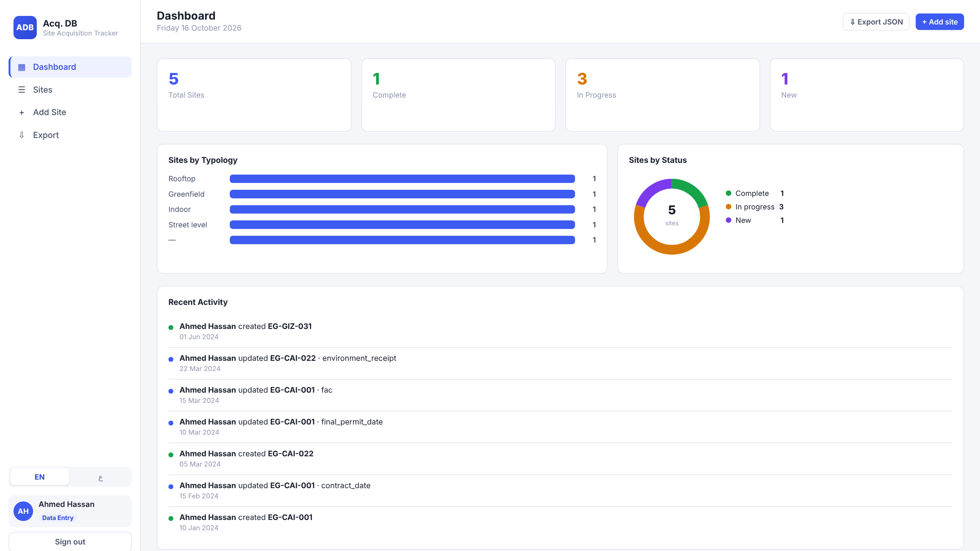Click the Indoor typology label
This screenshot has width=980, height=551.
(179, 209)
